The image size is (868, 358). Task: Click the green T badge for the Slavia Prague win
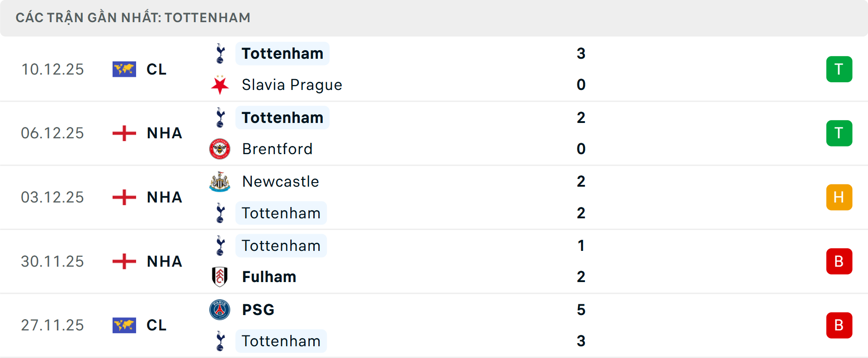coord(839,69)
